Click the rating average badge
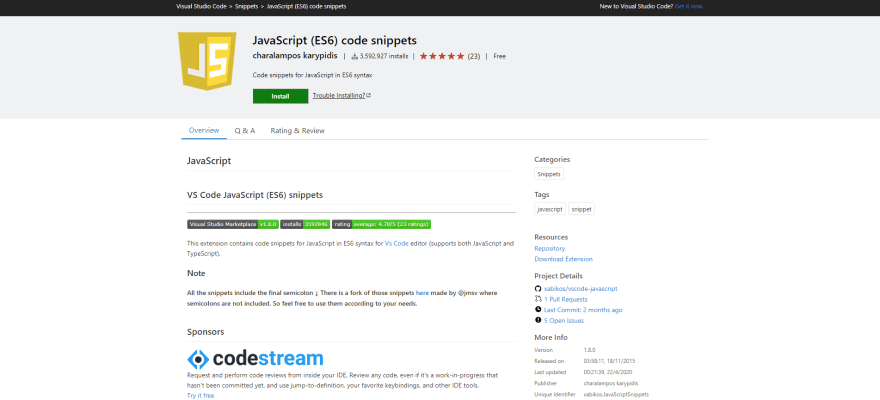This screenshot has width=880, height=400. 381,224
